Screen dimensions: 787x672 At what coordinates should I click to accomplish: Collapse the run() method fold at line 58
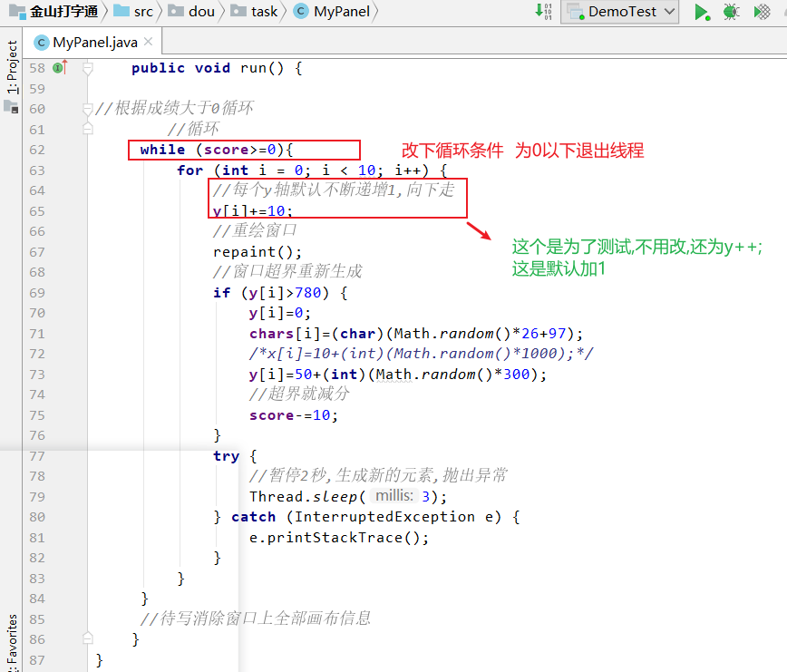(88, 67)
